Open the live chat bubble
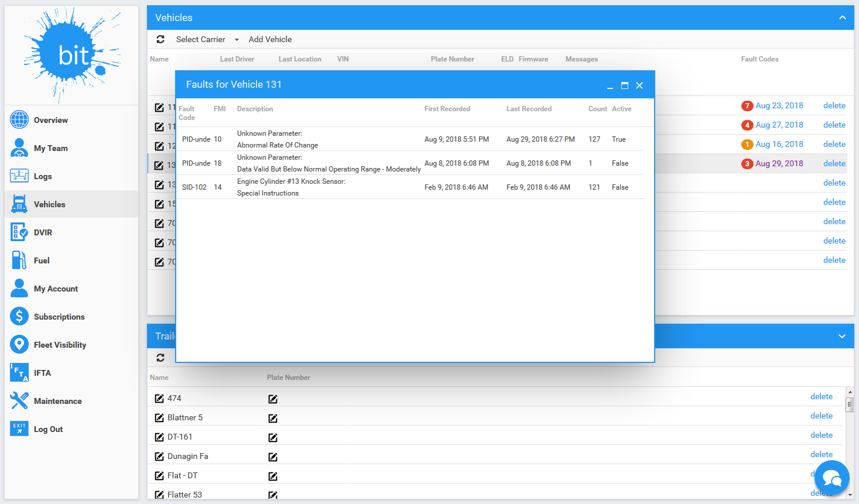This screenshot has height=504, width=859. coord(831,478)
